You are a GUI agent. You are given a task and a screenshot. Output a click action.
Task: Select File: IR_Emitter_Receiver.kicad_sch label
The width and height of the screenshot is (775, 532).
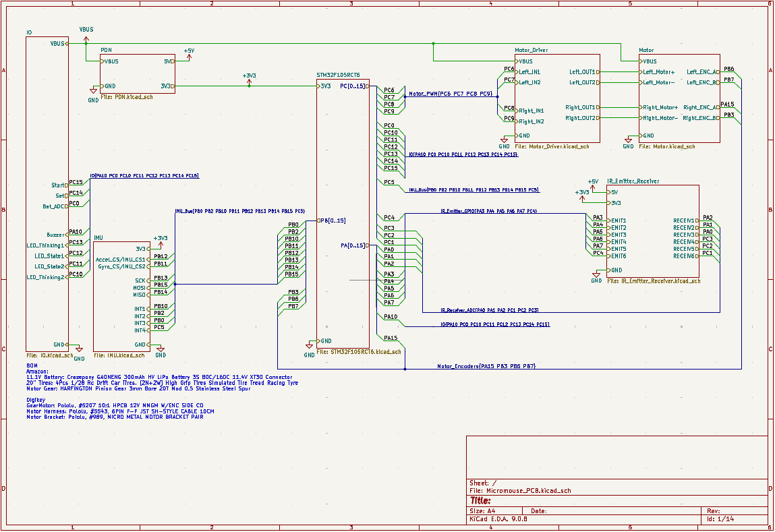point(654,281)
